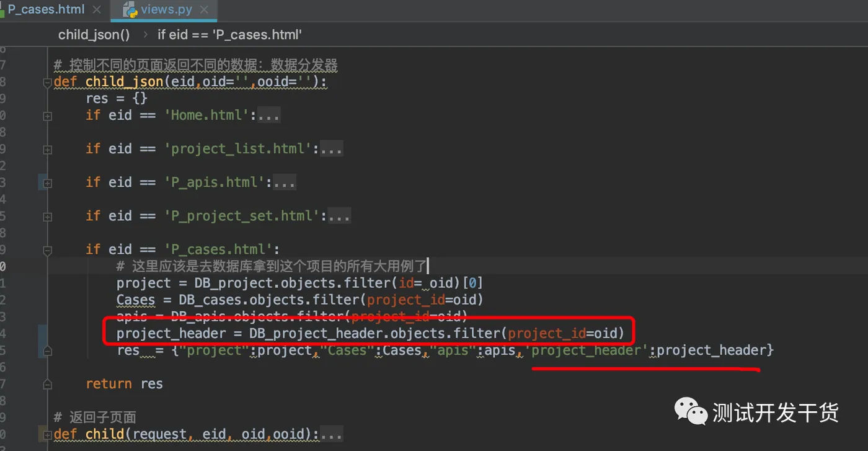
Task: Jump to child_json() in the breadcrumb
Action: tap(94, 35)
